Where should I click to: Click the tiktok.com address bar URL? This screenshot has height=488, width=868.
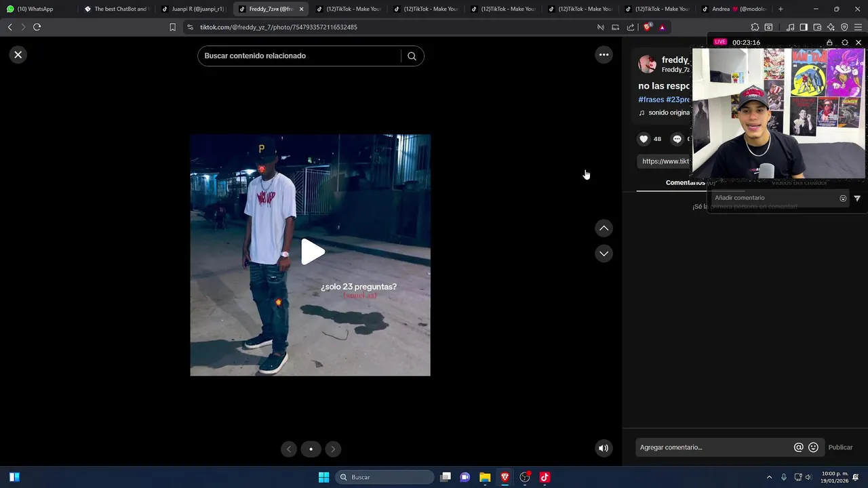[278, 27]
